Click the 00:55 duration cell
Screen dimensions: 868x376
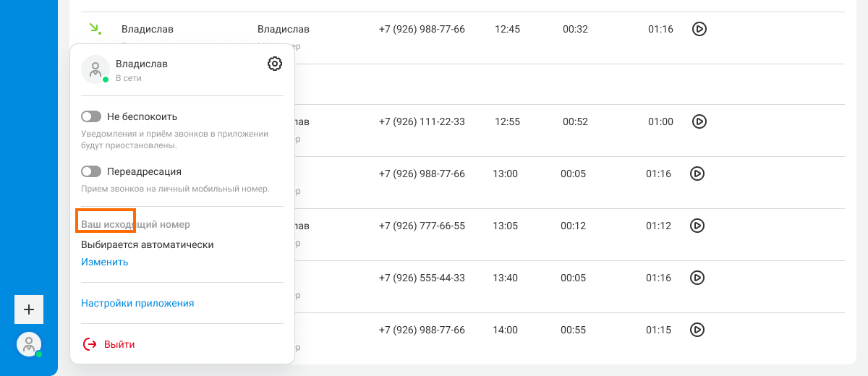[573, 330]
